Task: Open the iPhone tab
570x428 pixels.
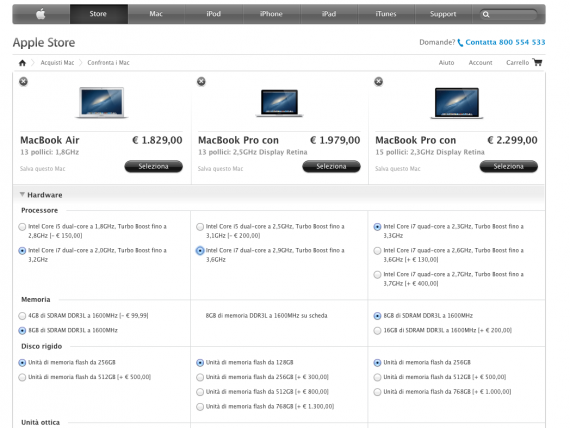Action: pos(271,14)
